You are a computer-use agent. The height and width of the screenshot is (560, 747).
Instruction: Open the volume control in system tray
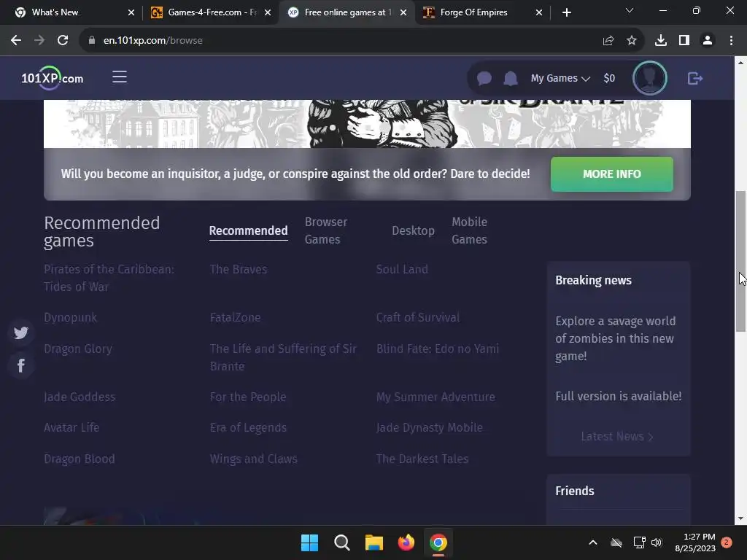pos(657,542)
